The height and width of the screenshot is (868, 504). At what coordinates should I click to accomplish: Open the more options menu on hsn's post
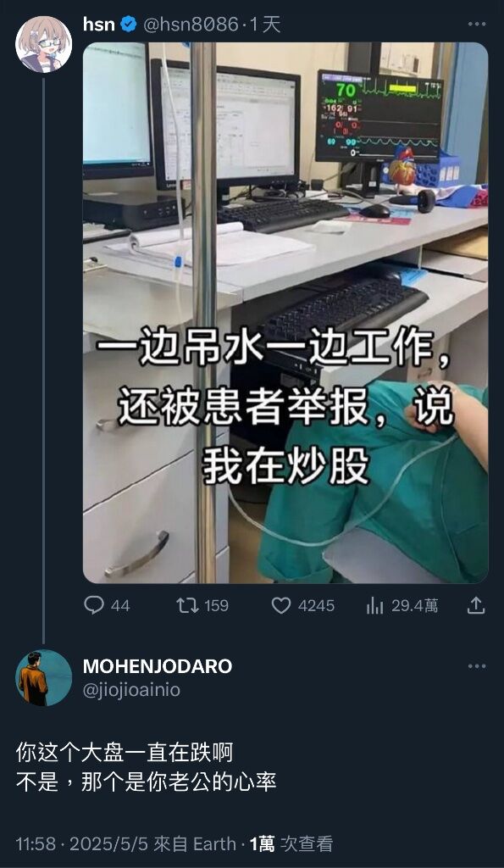[476, 24]
